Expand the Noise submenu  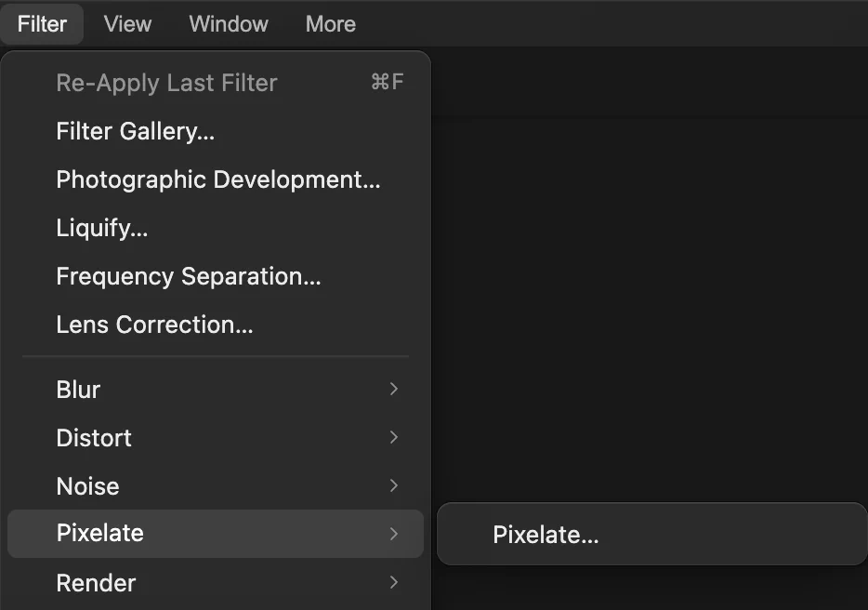coord(216,486)
